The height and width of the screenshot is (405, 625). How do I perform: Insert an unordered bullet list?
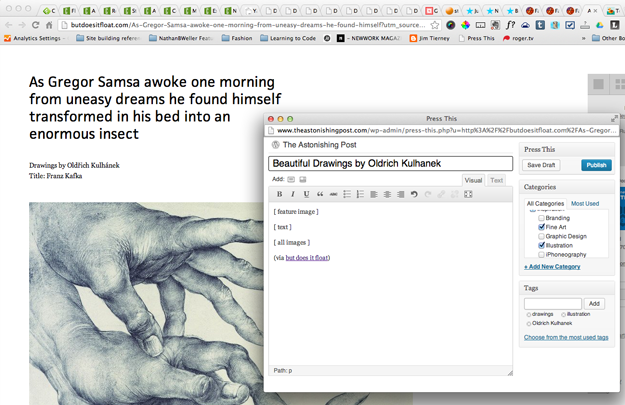click(347, 194)
